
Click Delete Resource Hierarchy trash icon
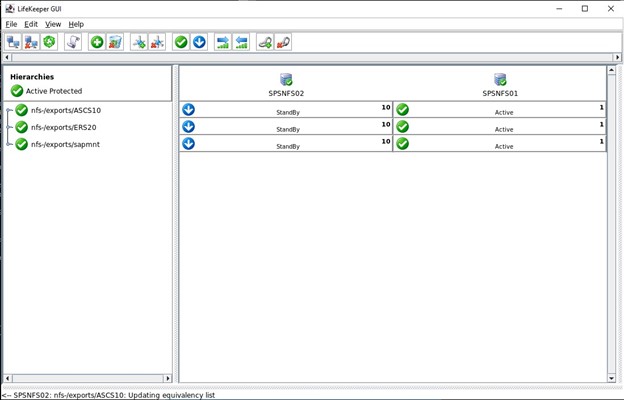click(115, 42)
